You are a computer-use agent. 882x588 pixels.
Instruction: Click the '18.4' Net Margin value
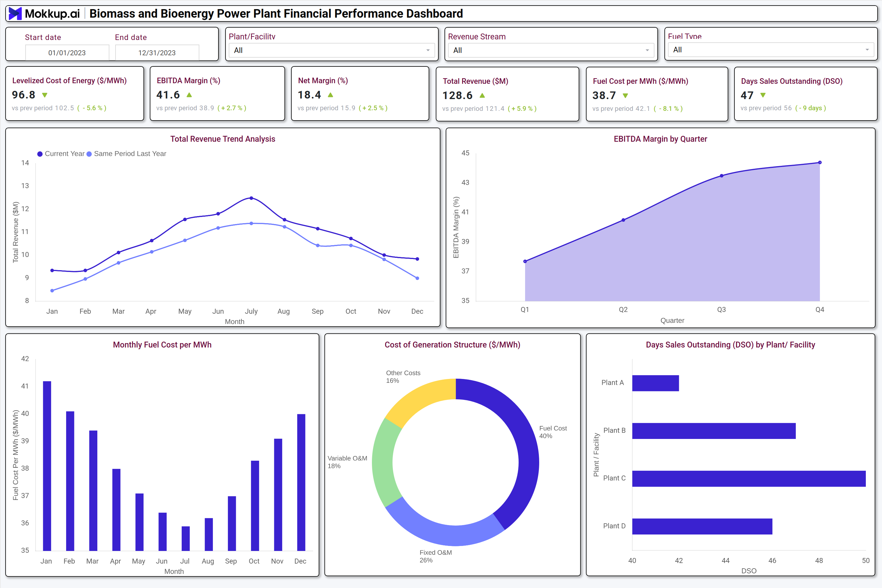tap(309, 95)
